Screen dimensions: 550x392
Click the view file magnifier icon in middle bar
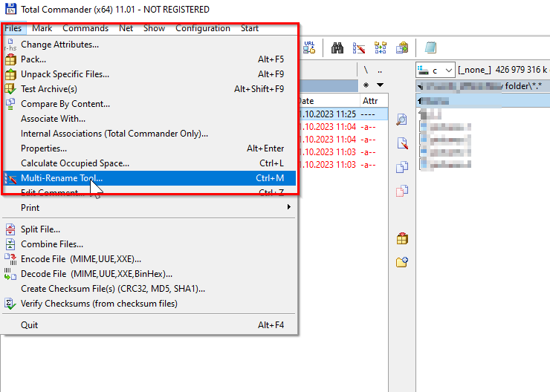[402, 120]
